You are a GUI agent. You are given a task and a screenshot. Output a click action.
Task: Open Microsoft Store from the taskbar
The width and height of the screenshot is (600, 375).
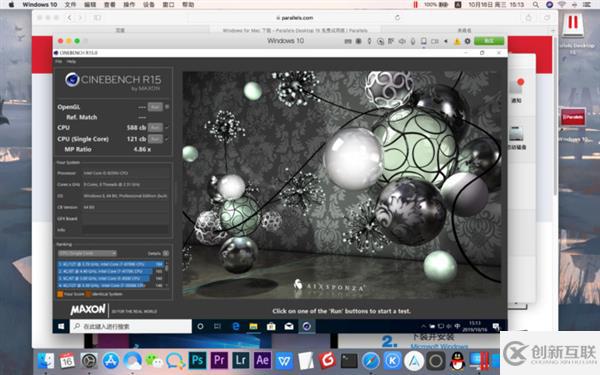(271, 326)
